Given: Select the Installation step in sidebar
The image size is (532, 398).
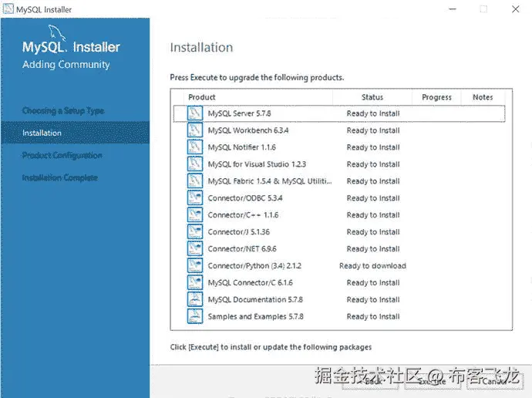Looking at the screenshot, I should point(76,133).
